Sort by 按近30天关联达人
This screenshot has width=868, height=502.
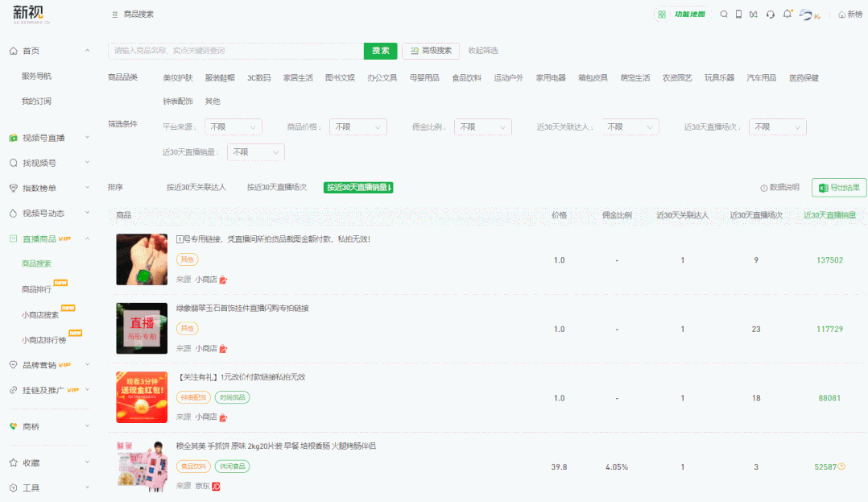196,187
